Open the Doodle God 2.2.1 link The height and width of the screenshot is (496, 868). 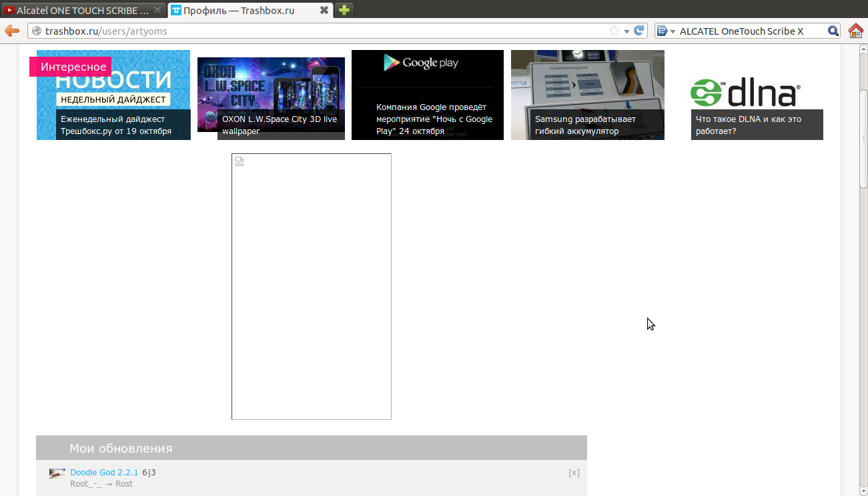[104, 473]
